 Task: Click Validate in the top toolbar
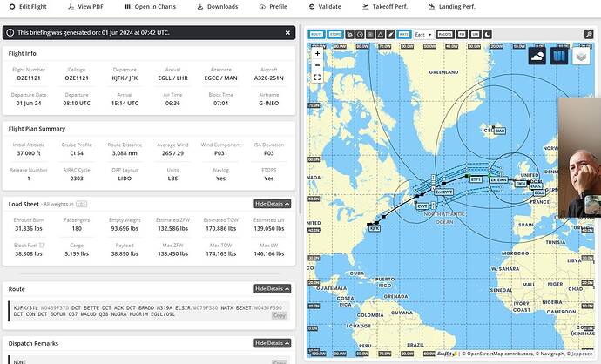[x=325, y=7]
